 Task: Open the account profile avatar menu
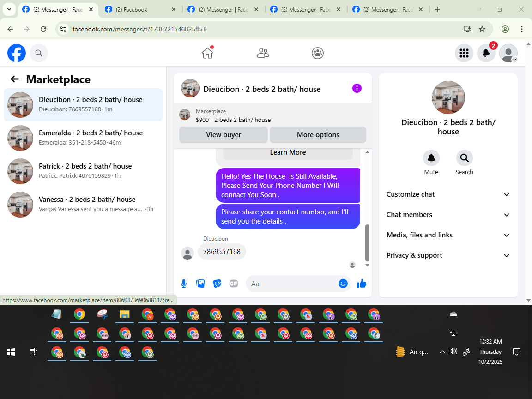click(508, 53)
